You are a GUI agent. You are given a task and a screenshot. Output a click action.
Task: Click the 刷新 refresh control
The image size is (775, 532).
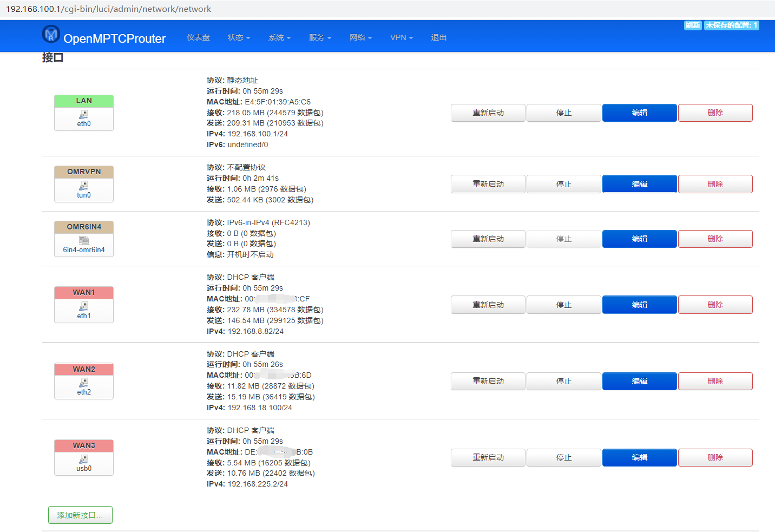tap(693, 25)
